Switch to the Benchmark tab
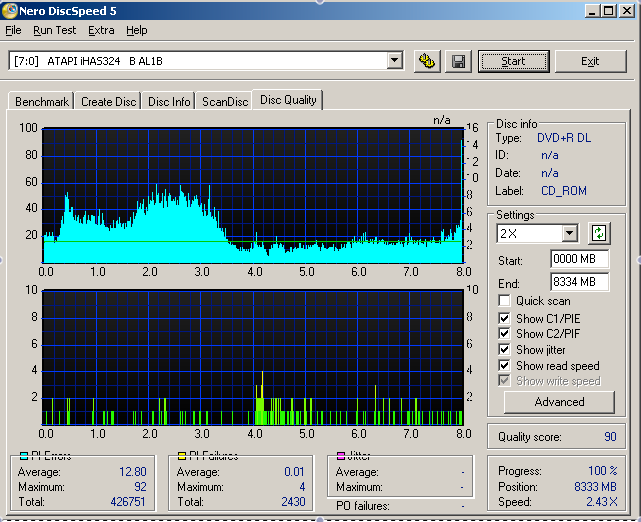Screen dimensions: 641x522 [x=42, y=101]
